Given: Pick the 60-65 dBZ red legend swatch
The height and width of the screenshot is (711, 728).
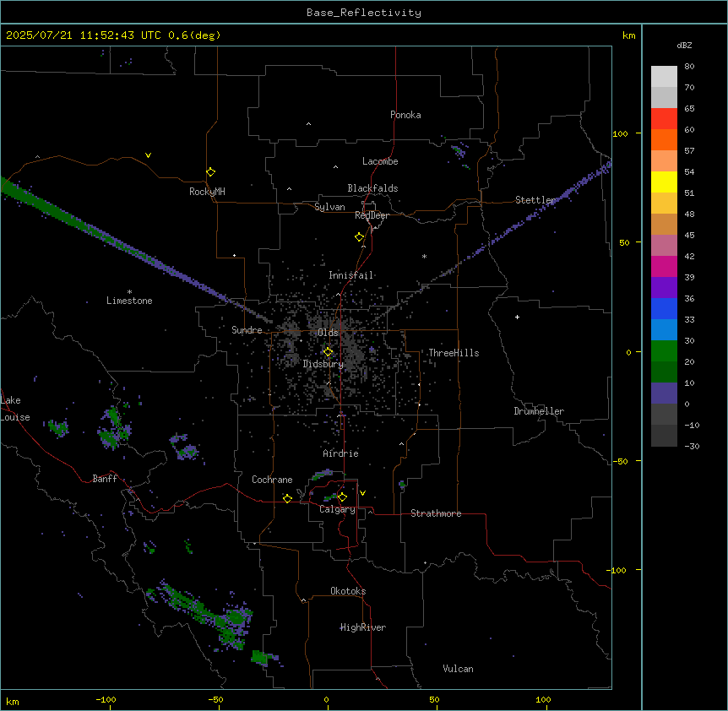Looking at the screenshot, I should pyautogui.click(x=664, y=119).
